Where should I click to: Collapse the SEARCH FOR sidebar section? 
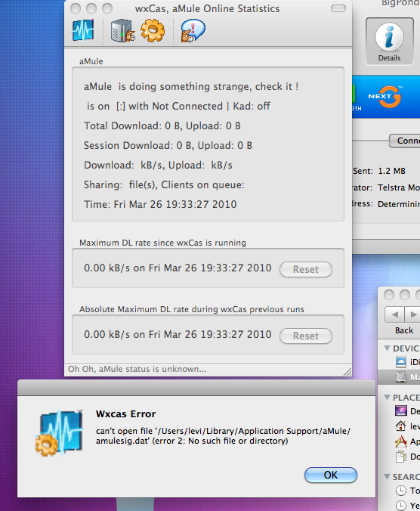click(x=387, y=477)
